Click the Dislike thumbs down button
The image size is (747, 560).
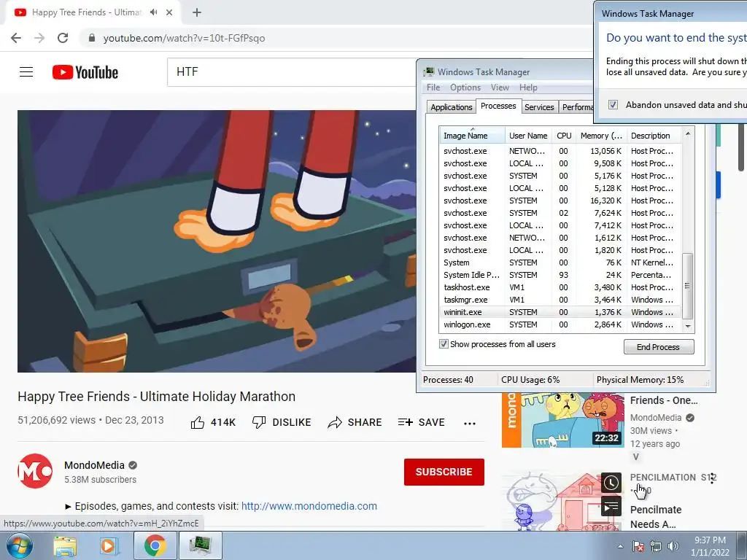click(x=282, y=422)
